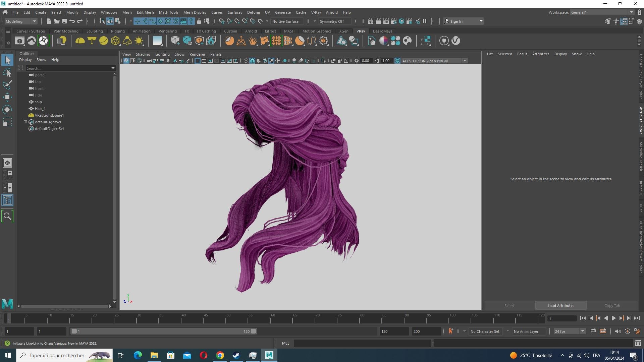This screenshot has height=362, width=644.
Task: Toggle selection lock icon in status line
Action: tap(199, 21)
